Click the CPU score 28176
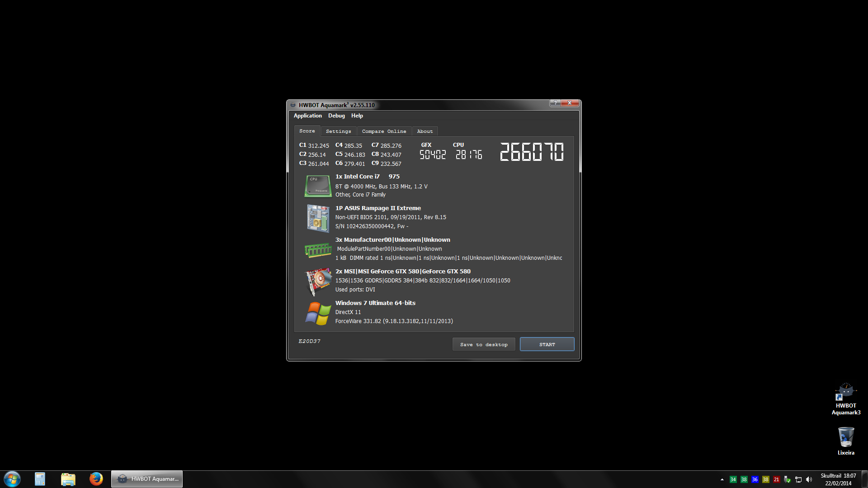This screenshot has height=488, width=868. coord(469,155)
